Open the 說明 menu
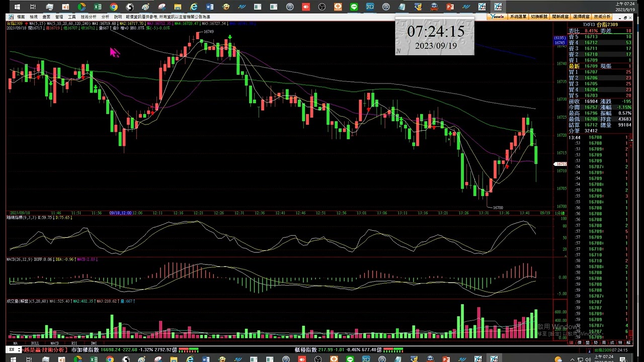This screenshot has width=644, height=362. (118, 17)
